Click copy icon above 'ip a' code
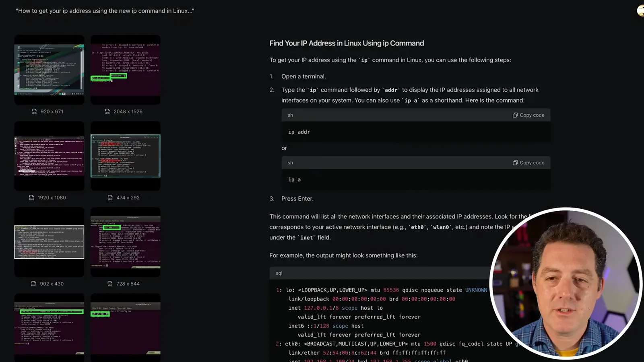644x362 pixels. 515,163
